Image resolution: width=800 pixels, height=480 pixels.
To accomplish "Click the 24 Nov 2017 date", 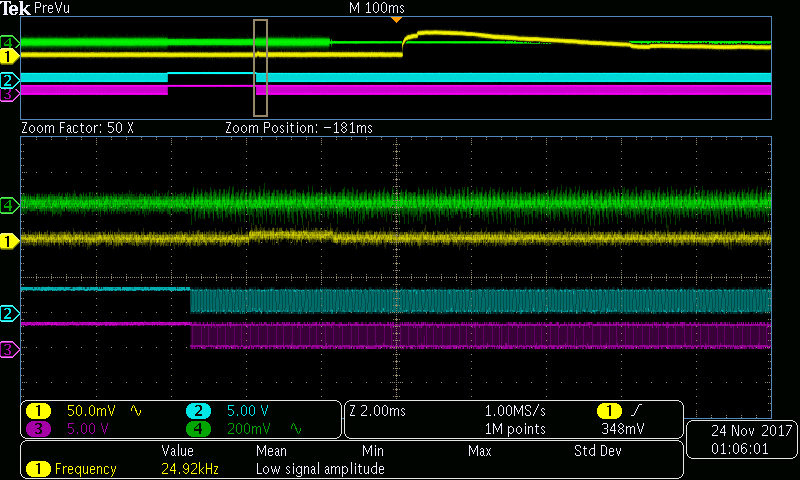I will point(752,431).
